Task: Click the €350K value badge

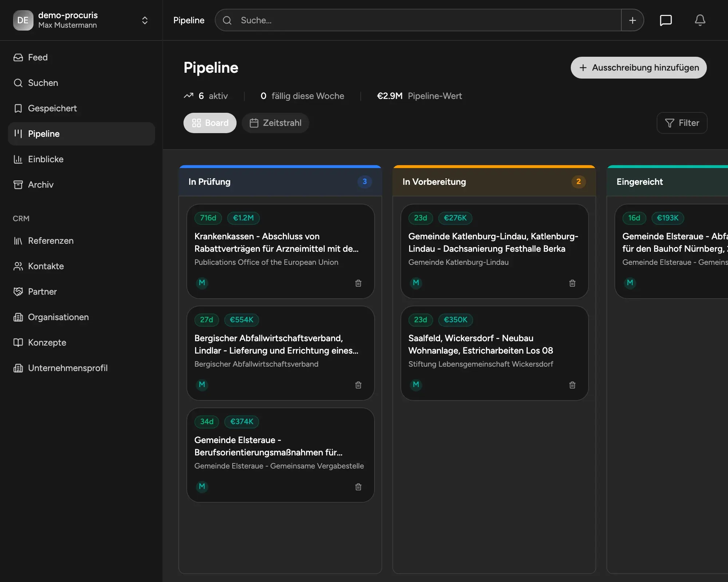Action: [x=456, y=320]
